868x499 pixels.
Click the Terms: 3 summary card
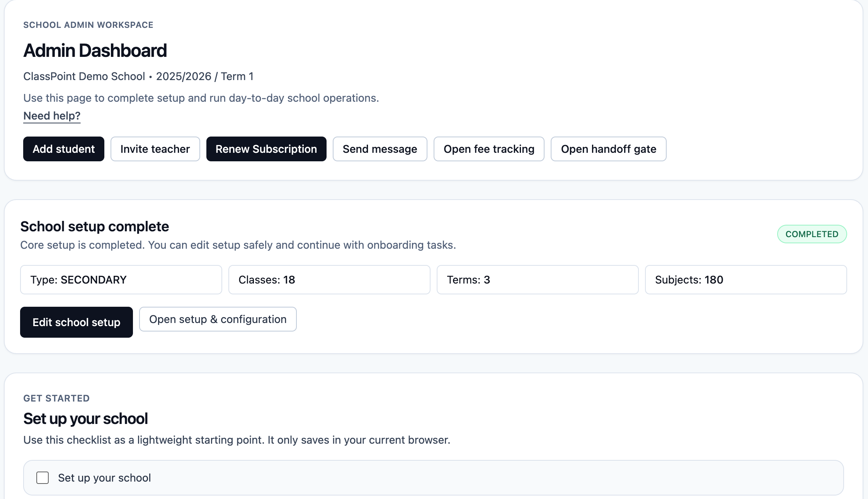537,280
